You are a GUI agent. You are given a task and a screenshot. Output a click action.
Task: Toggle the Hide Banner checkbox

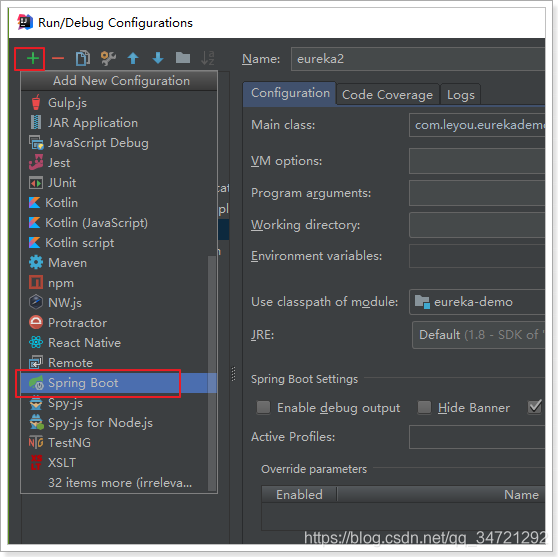pos(424,407)
